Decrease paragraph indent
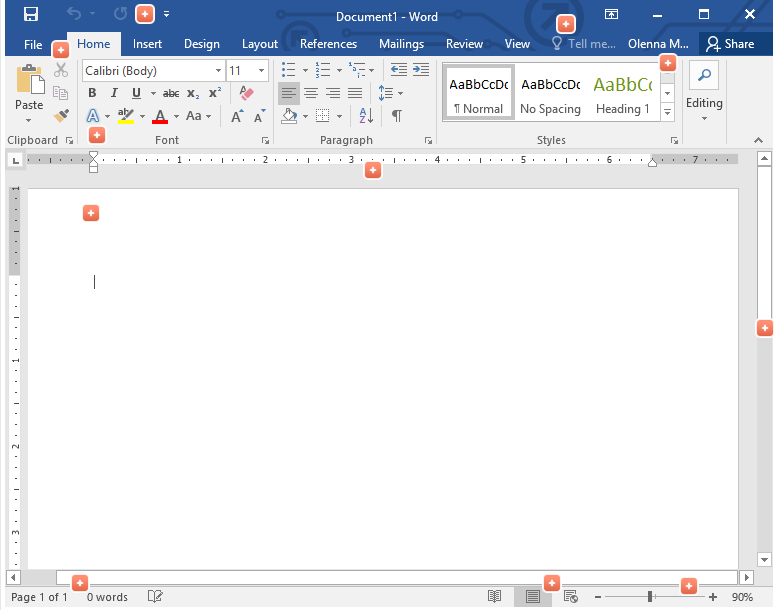 399,70
